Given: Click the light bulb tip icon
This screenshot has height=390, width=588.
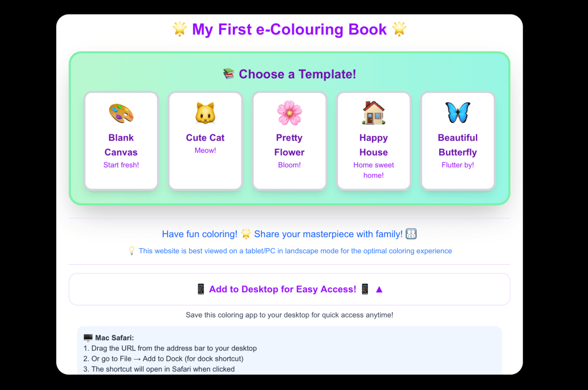Looking at the screenshot, I should (x=132, y=251).
